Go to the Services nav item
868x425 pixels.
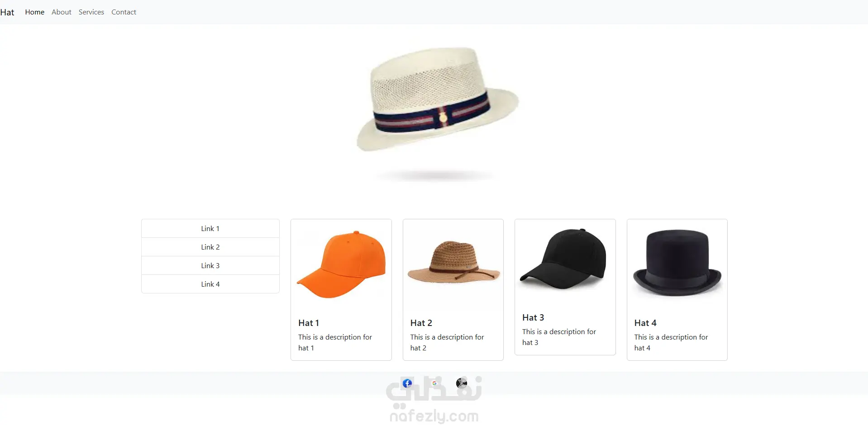[91, 12]
